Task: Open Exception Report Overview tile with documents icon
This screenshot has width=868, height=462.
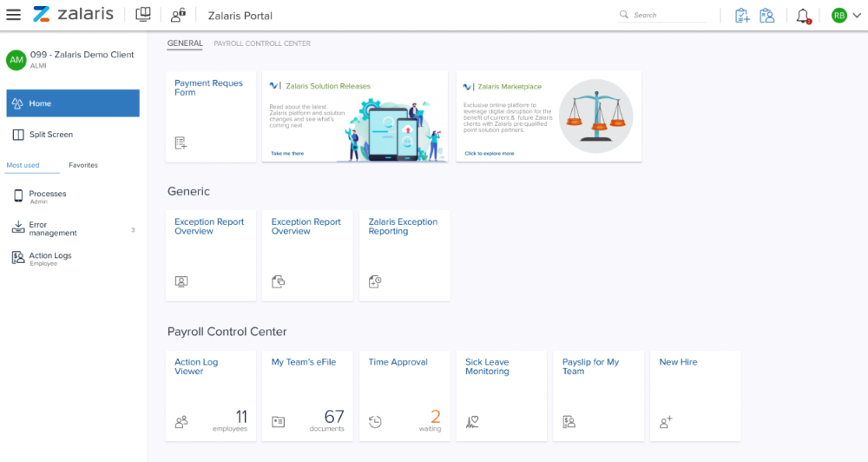Action: 308,255
